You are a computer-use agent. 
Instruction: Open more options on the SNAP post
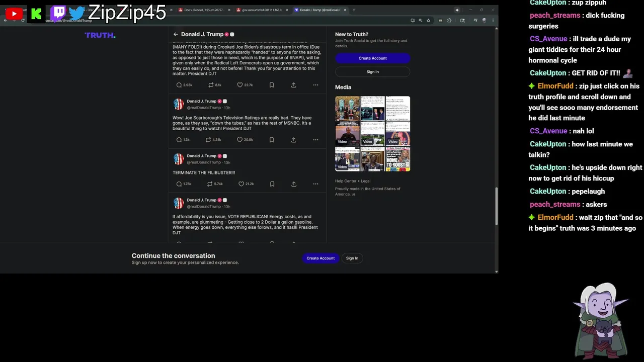click(x=315, y=85)
